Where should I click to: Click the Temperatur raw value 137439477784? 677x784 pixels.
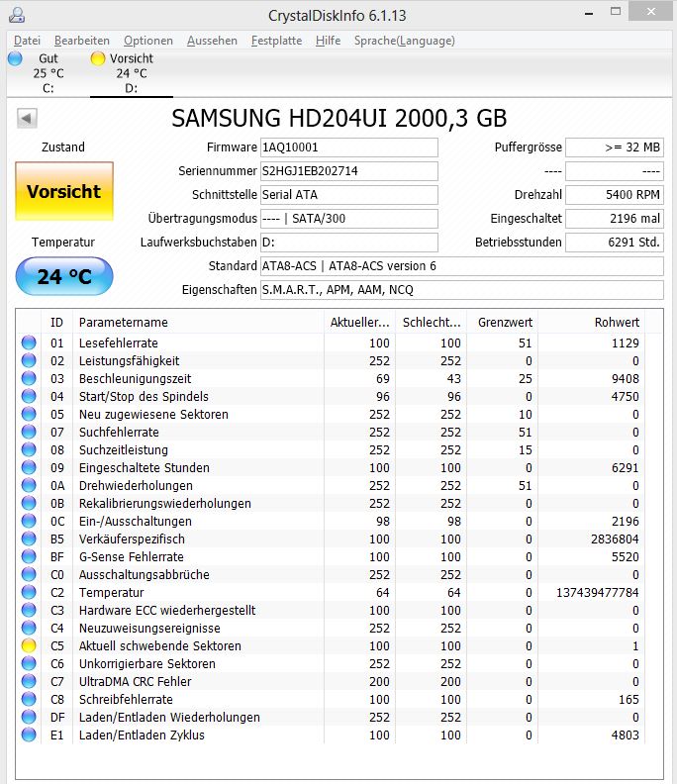(x=598, y=593)
